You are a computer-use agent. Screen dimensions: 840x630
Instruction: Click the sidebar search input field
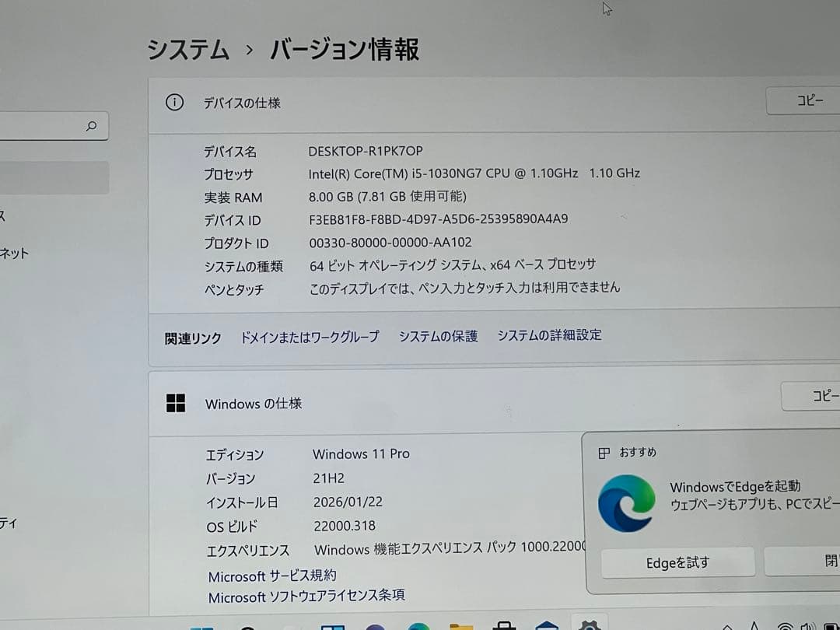click(47, 126)
